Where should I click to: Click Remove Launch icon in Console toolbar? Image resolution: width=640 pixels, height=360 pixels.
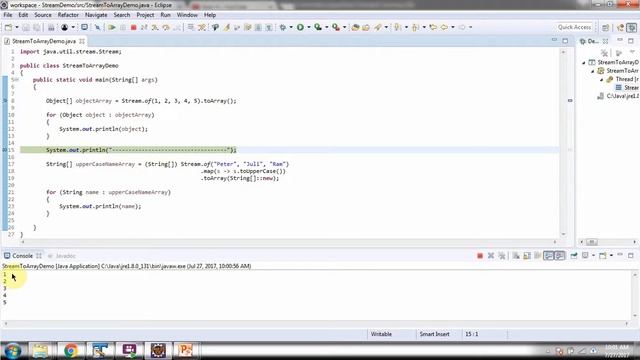[x=491, y=256]
